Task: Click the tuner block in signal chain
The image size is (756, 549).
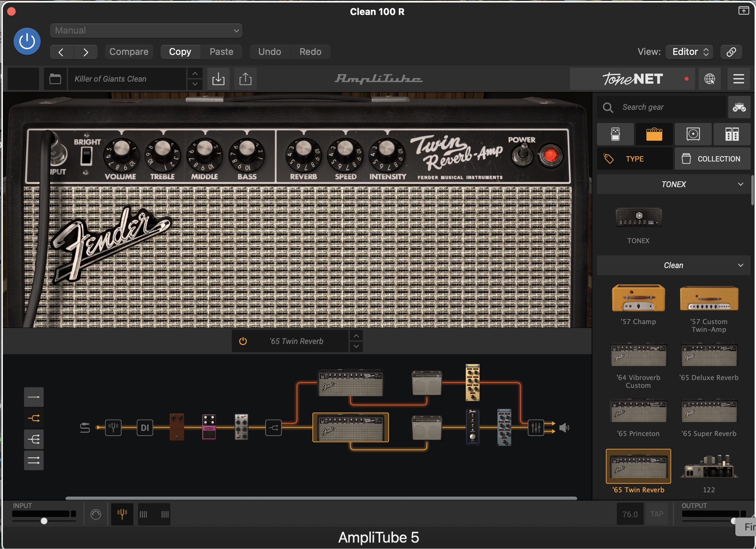Action: coord(113,428)
